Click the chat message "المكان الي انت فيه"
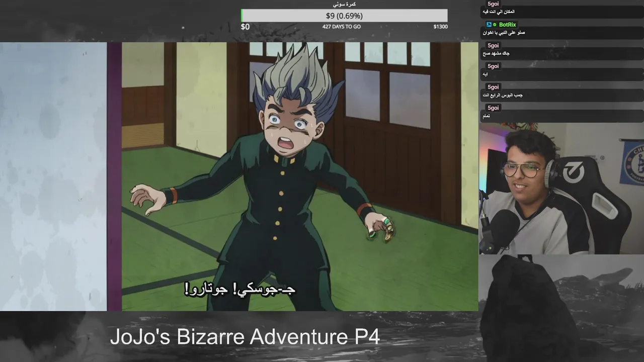Image resolution: width=644 pixels, height=362 pixels. (499, 12)
